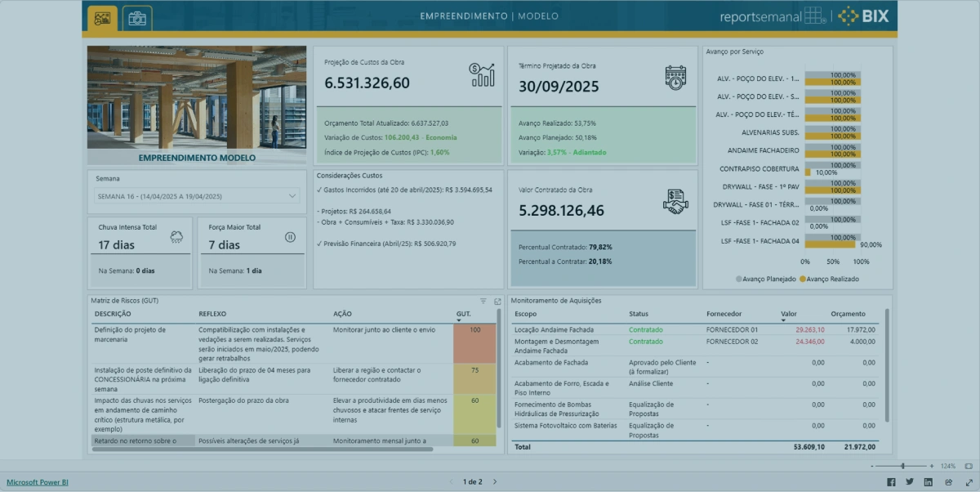Switch to the camera photos page tab

(x=137, y=17)
